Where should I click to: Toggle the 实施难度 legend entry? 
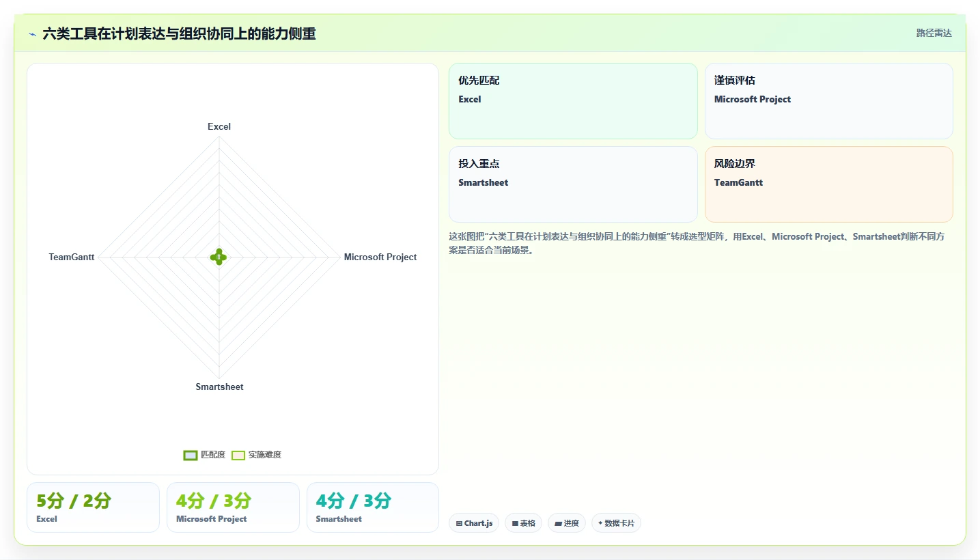(256, 455)
